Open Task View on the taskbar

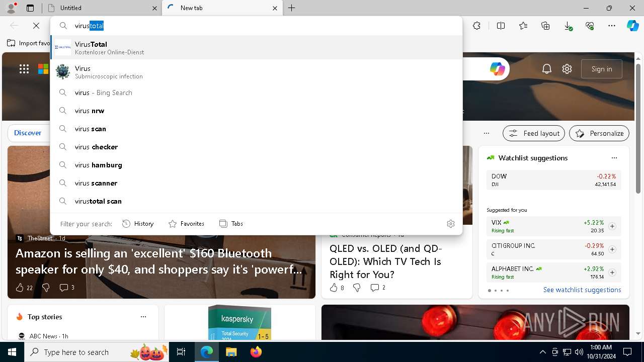click(181, 352)
